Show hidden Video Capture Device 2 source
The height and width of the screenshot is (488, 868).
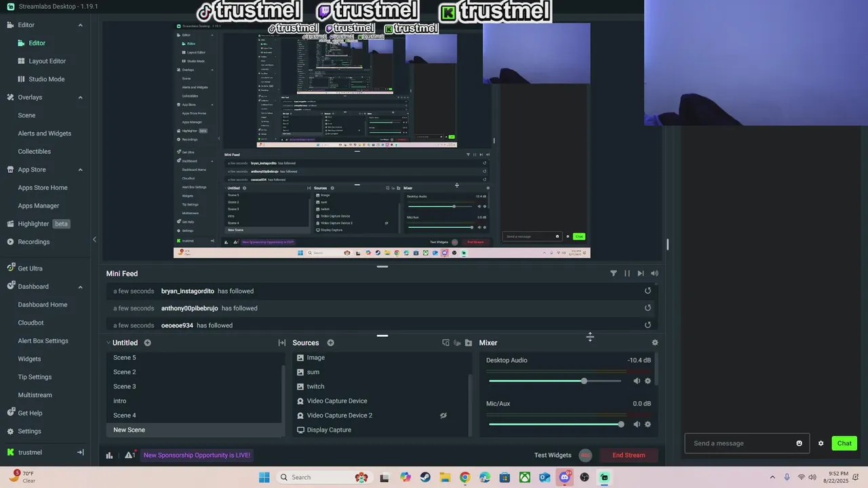(443, 415)
